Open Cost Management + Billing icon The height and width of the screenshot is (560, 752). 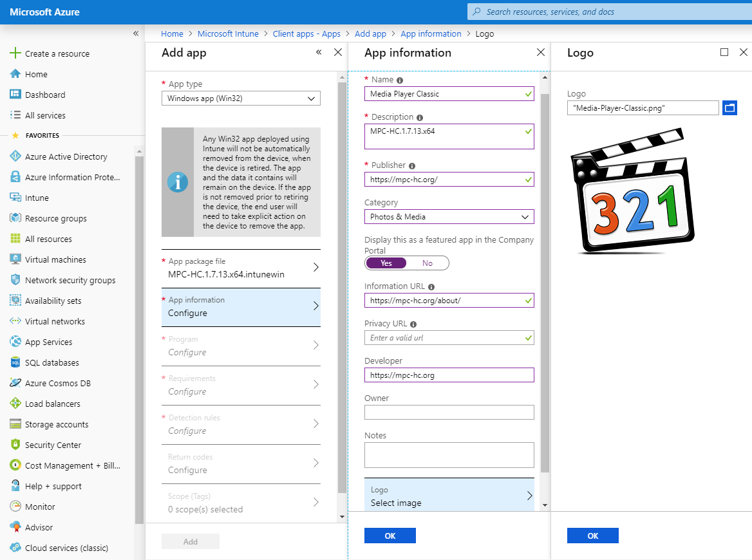(15, 465)
